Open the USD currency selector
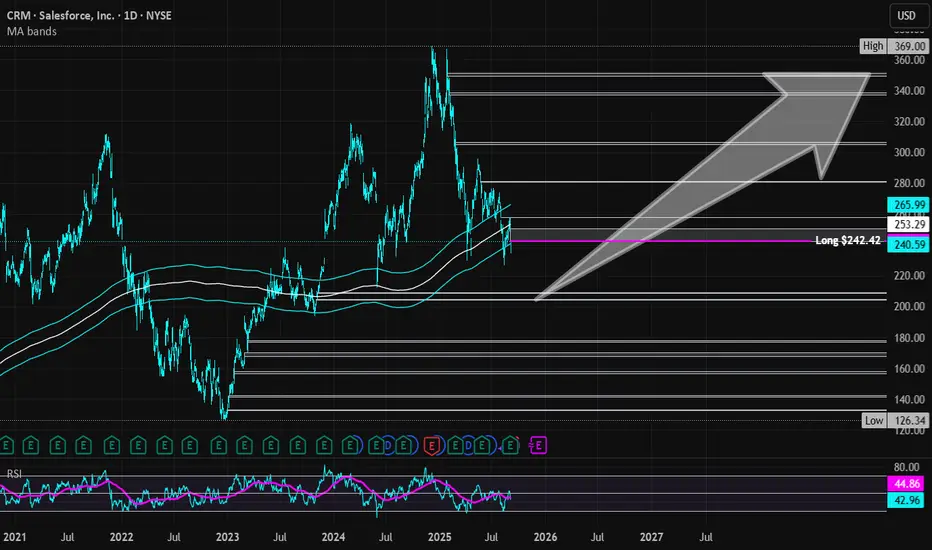 906,15
